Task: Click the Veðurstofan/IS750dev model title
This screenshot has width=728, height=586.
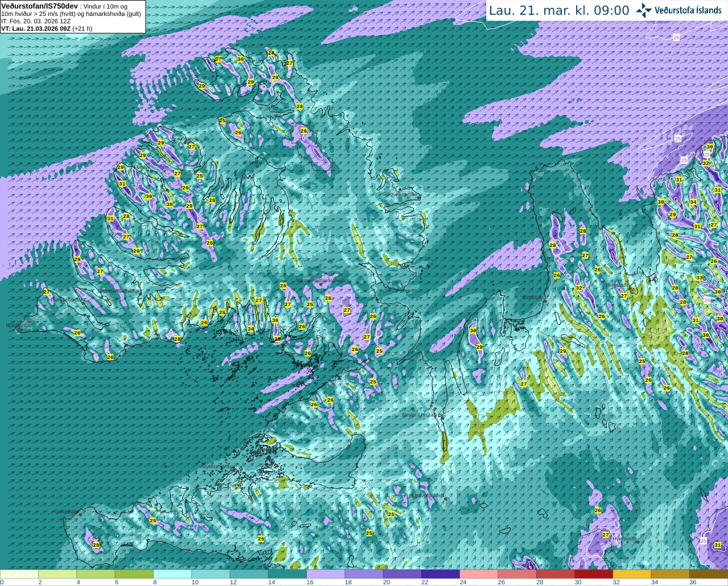Action: point(40,6)
